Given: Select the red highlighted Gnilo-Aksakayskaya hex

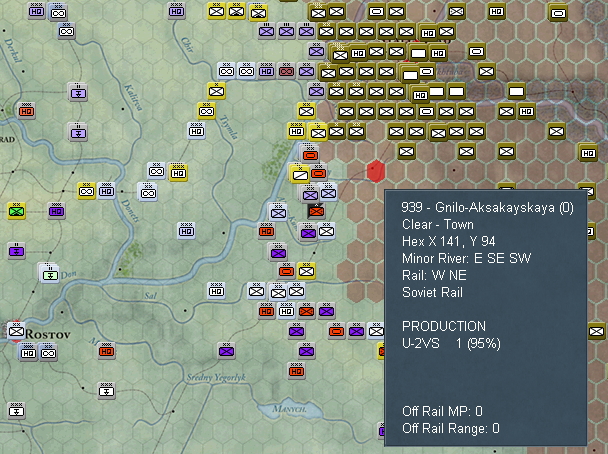Looking at the screenshot, I should tap(376, 171).
